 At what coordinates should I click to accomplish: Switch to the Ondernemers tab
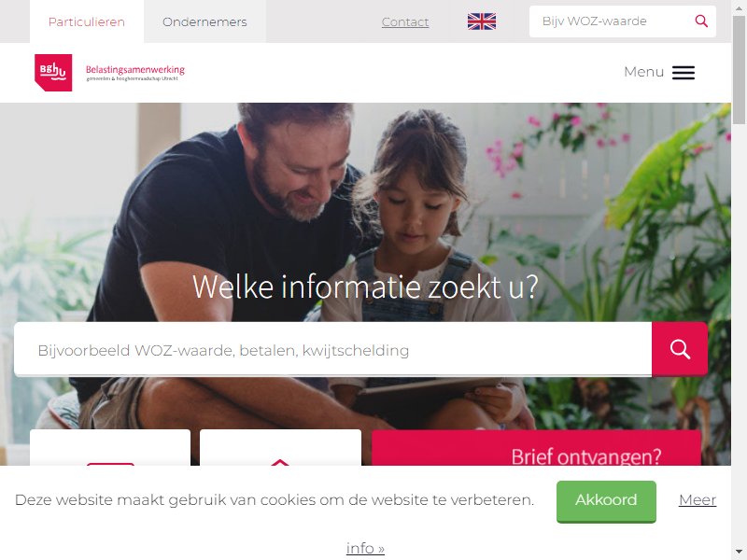coord(204,21)
